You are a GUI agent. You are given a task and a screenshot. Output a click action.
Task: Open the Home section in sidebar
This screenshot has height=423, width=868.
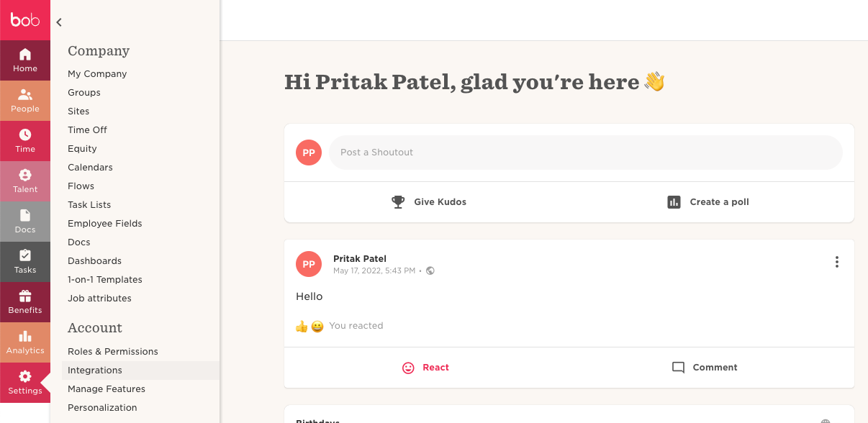coord(25,60)
